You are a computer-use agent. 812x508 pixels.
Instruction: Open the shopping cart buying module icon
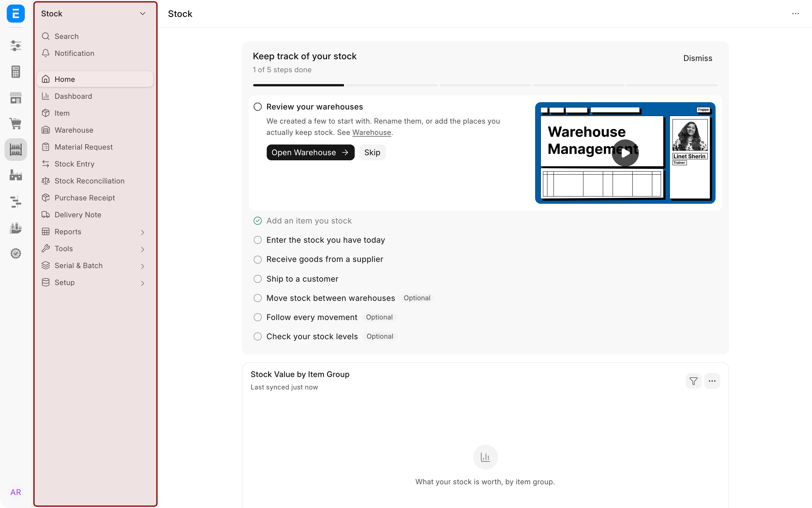point(16,123)
